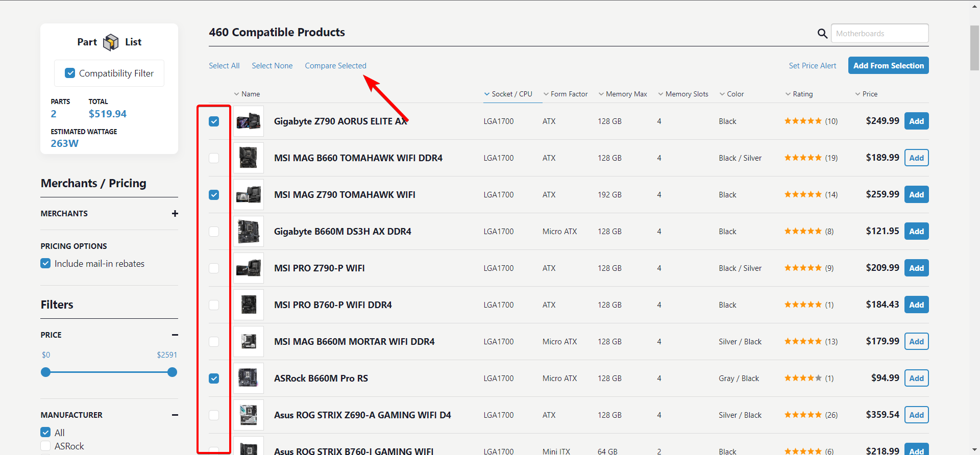
Task: Uncheck Gigabyte Z790 AORUS ELITE AX checkbox
Action: tap(214, 121)
